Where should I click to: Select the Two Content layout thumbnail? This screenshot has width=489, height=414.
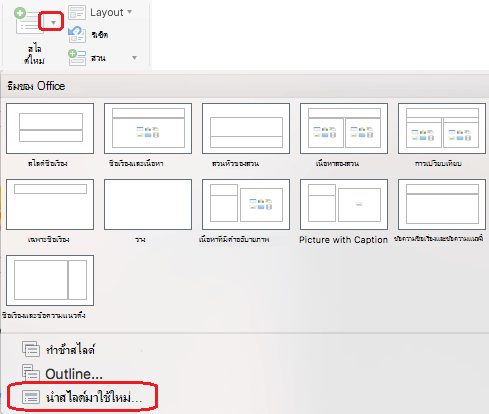(344, 128)
